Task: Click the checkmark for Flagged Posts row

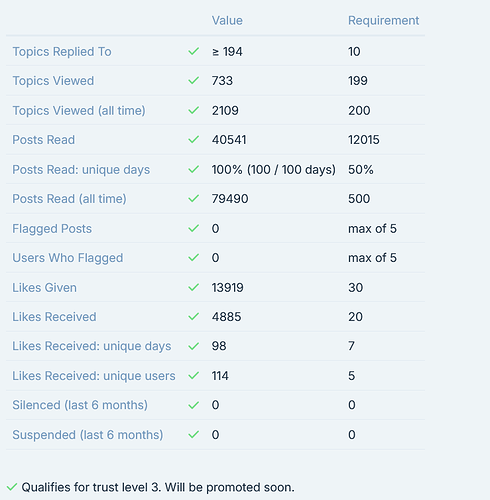Action: pyautogui.click(x=193, y=228)
